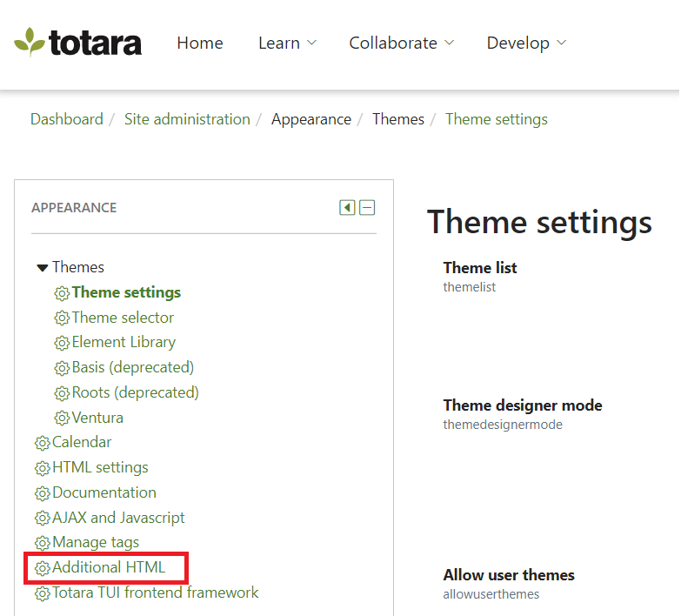Click the Theme settings page heading
Viewport: 681px width, 616px height.
[x=539, y=223]
